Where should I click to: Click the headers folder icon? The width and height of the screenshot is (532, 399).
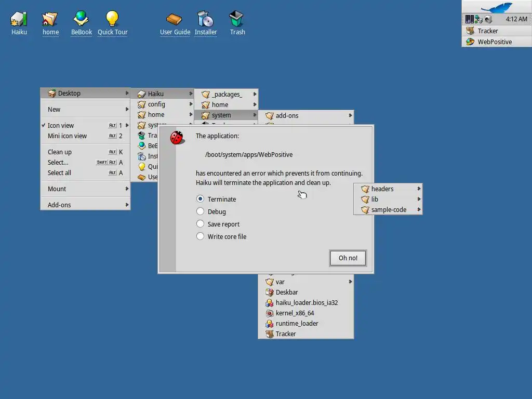365,189
